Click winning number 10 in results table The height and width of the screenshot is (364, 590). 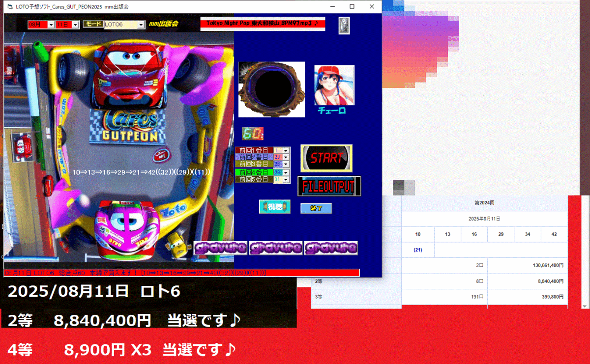(x=418, y=234)
